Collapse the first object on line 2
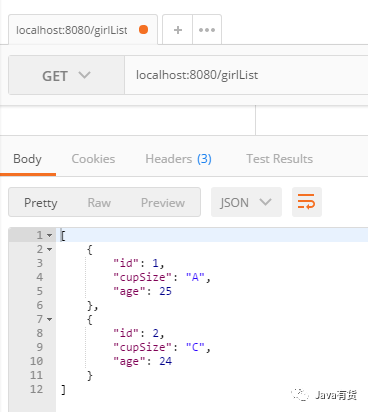Image resolution: width=368 pixels, height=412 pixels. tap(50, 249)
